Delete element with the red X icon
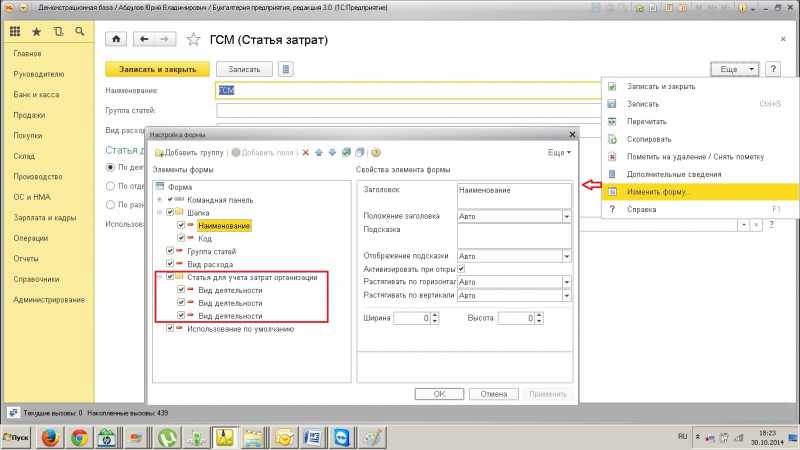This screenshot has width=800, height=450. [306, 153]
